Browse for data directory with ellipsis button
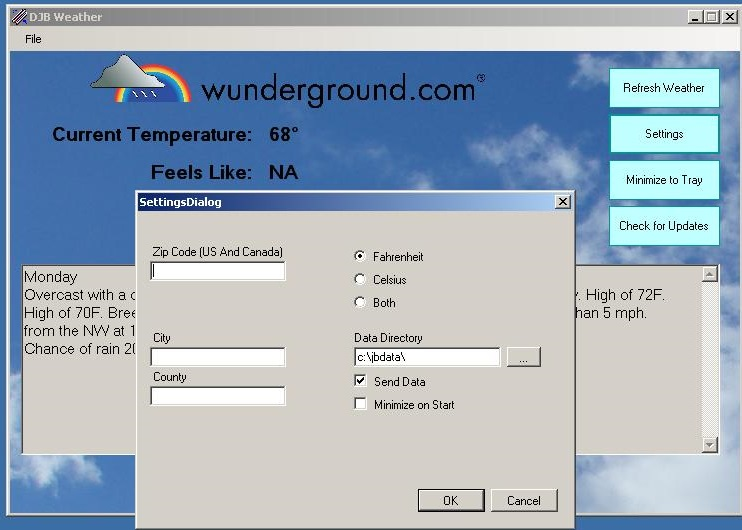This screenshot has width=742, height=530. pyautogui.click(x=523, y=357)
